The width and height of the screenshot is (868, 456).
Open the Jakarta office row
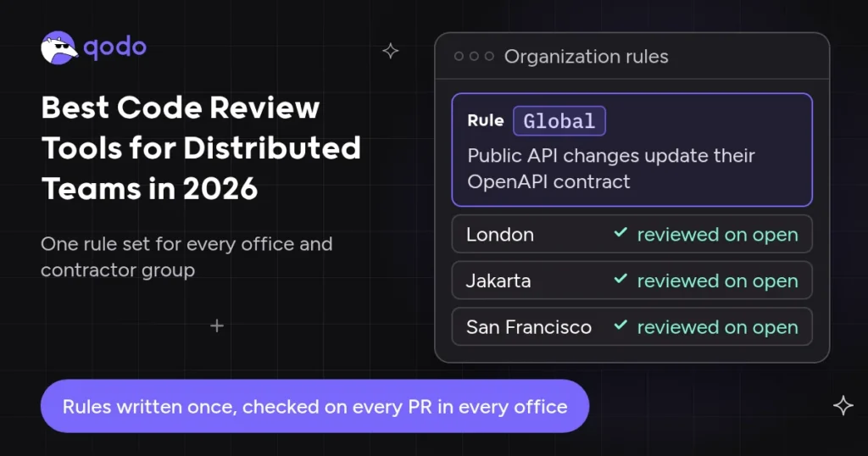pos(632,281)
